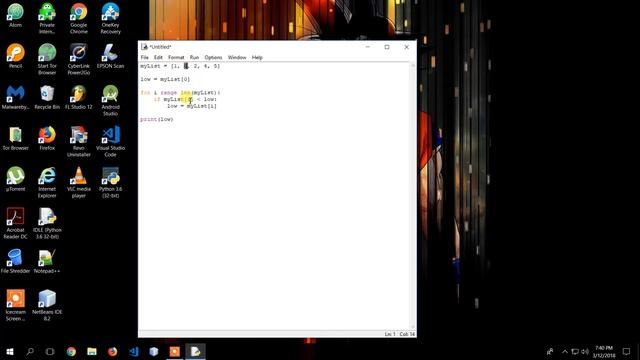Screen dimensions: 640x360
Task: Open taskbar search magnifier
Action: [x=30, y=351]
